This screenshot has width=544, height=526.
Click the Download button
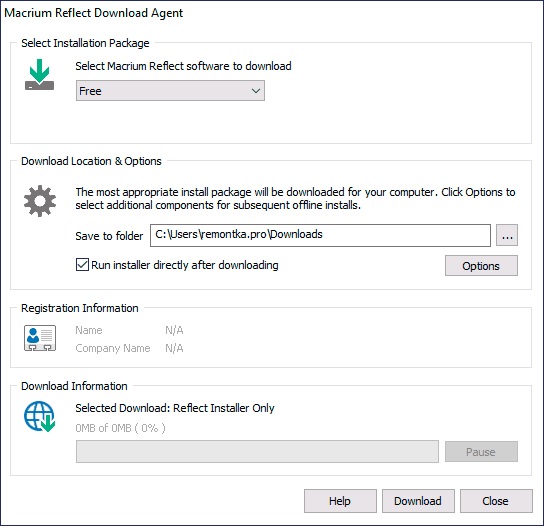pyautogui.click(x=418, y=501)
